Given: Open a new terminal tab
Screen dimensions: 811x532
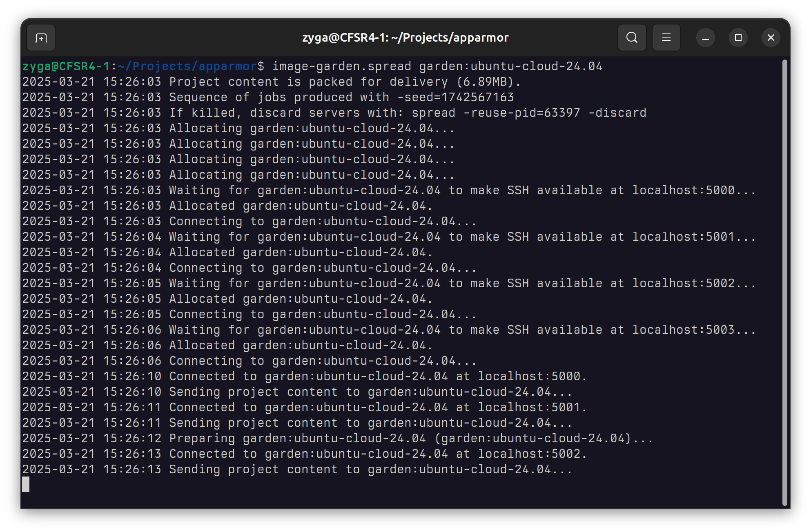Looking at the screenshot, I should (x=40, y=37).
